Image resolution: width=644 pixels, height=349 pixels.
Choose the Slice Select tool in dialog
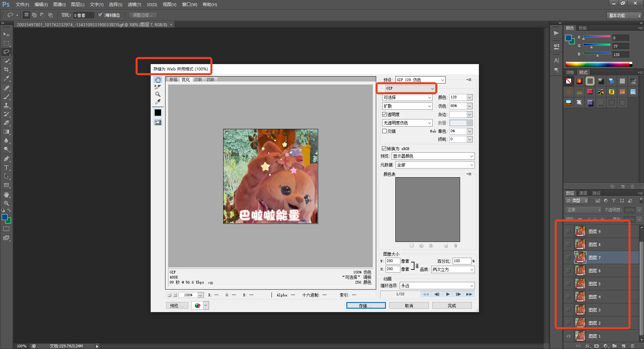point(158,87)
